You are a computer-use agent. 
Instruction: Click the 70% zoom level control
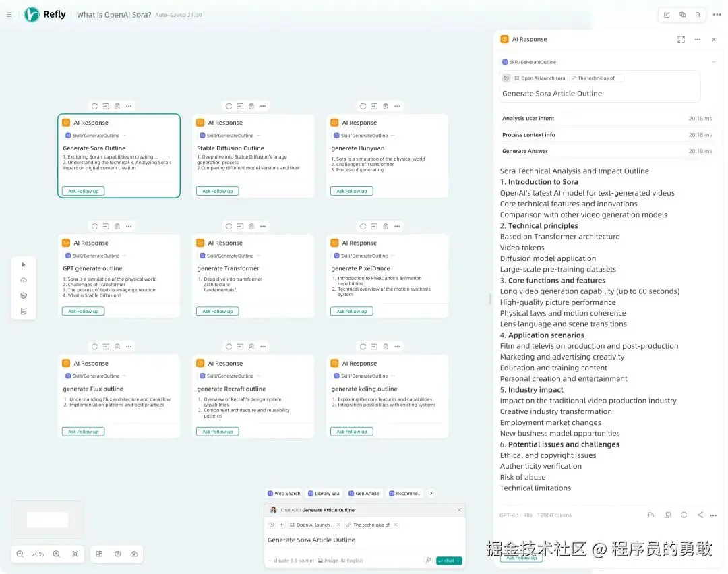coord(38,554)
